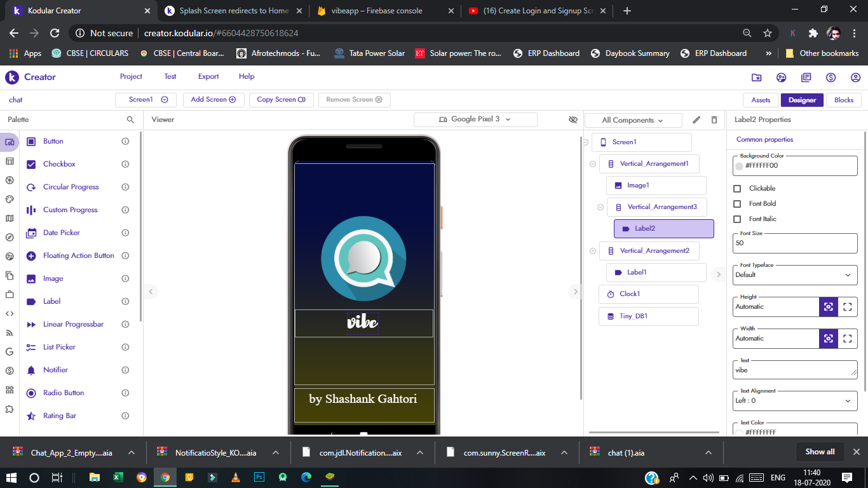This screenshot has width=868, height=488.
Task: Switch to the Blocks view
Action: tap(844, 100)
